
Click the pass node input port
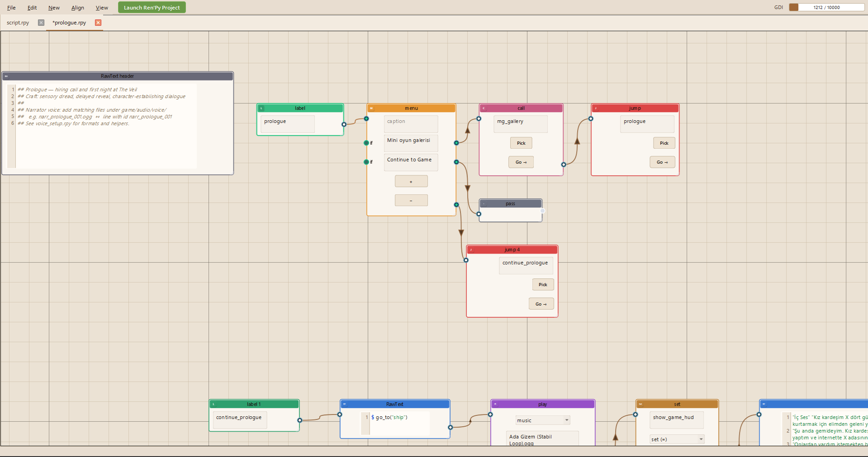(479, 214)
